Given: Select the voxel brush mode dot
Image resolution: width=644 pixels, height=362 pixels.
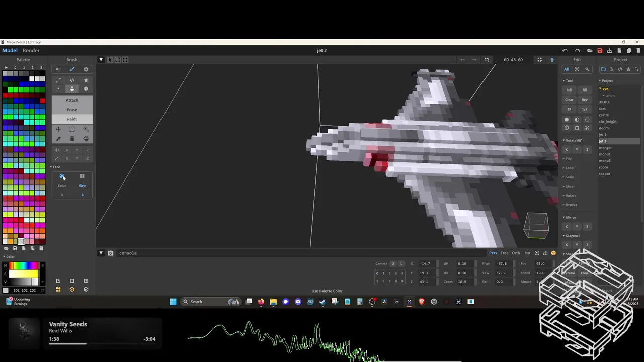Looking at the screenshot, I should [58, 89].
